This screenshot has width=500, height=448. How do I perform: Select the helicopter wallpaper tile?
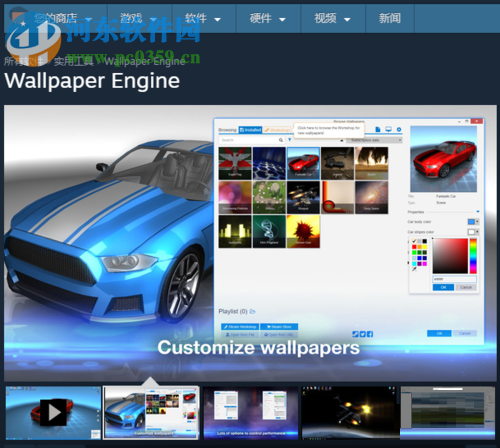[303, 197]
